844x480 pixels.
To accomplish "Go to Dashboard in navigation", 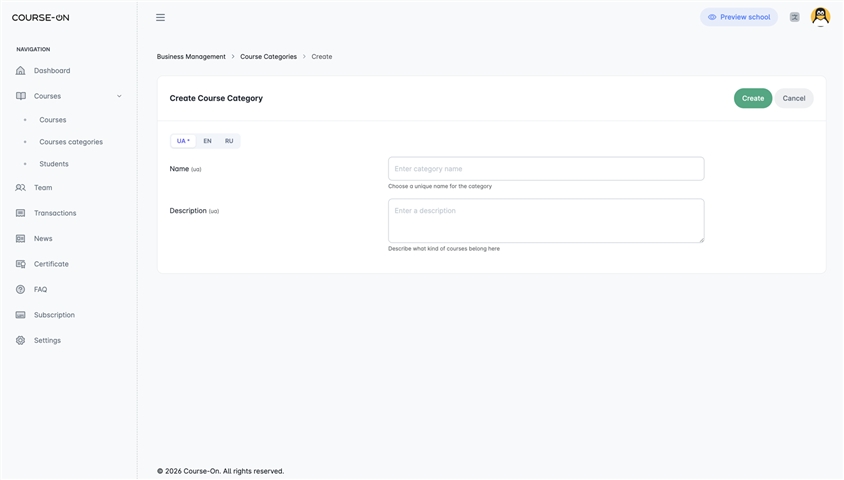I will (x=52, y=70).
